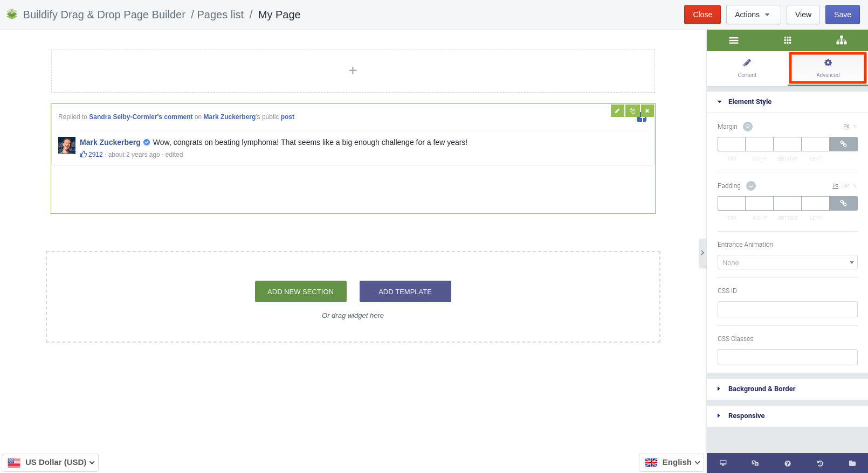Collapse the side panel with arrow handle
868x473 pixels.
click(x=702, y=253)
